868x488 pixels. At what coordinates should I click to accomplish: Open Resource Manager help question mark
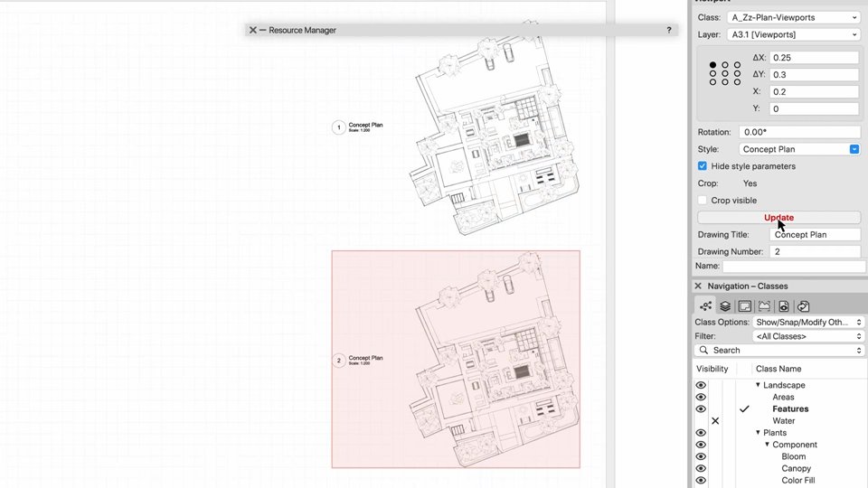669,30
